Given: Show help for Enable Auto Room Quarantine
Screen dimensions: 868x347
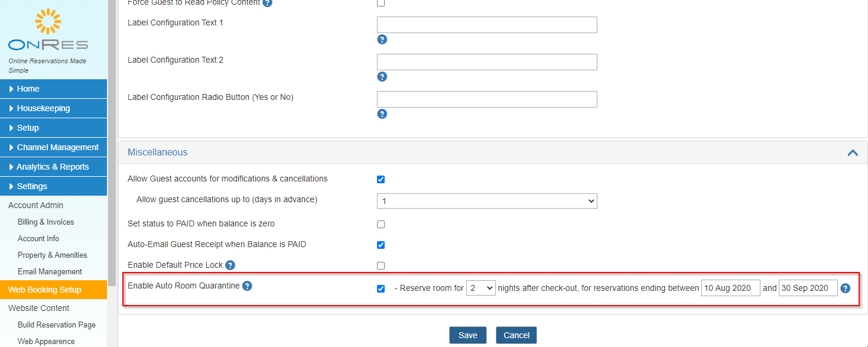Looking at the screenshot, I should 247,286.
